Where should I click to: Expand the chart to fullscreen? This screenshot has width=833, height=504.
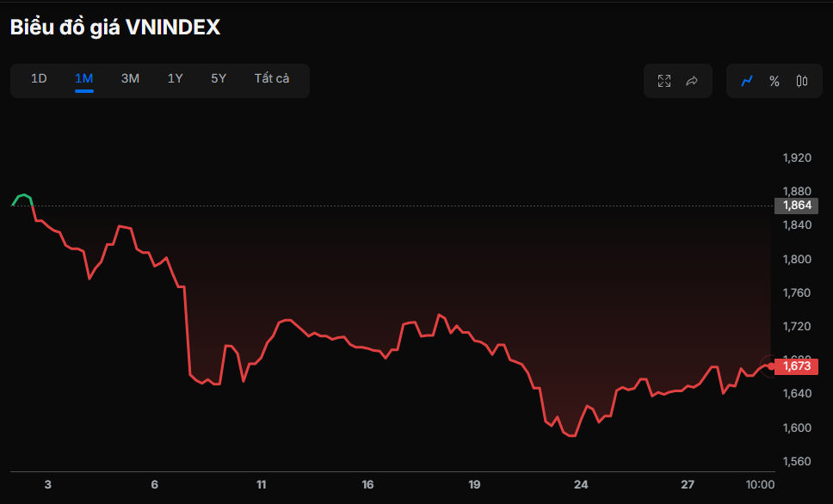[x=663, y=80]
